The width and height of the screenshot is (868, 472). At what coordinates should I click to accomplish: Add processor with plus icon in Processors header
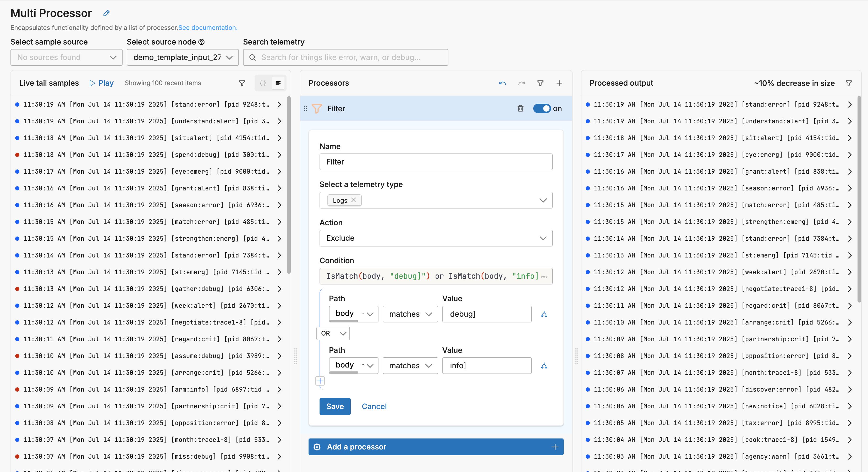click(559, 83)
